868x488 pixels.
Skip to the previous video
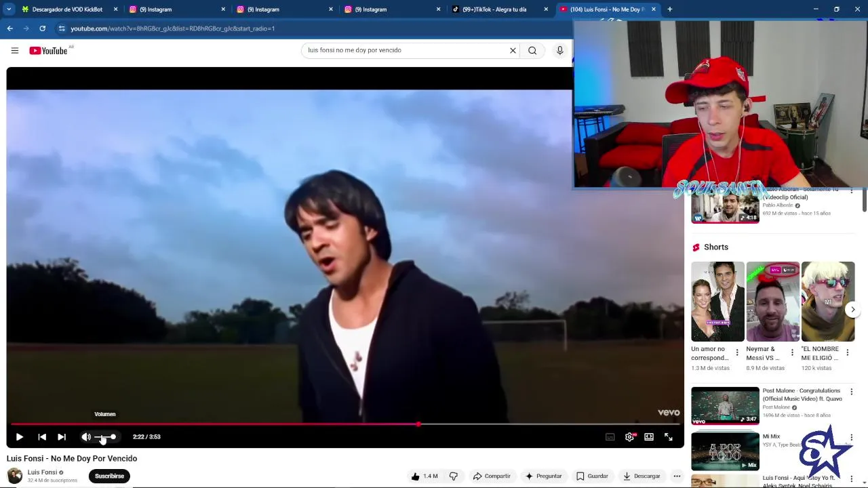pyautogui.click(x=42, y=437)
